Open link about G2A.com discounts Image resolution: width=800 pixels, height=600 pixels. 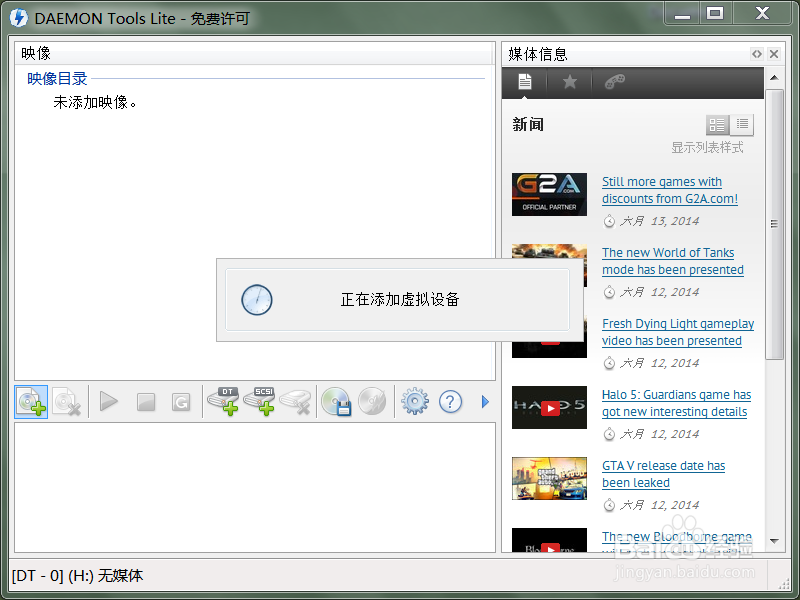[670, 190]
